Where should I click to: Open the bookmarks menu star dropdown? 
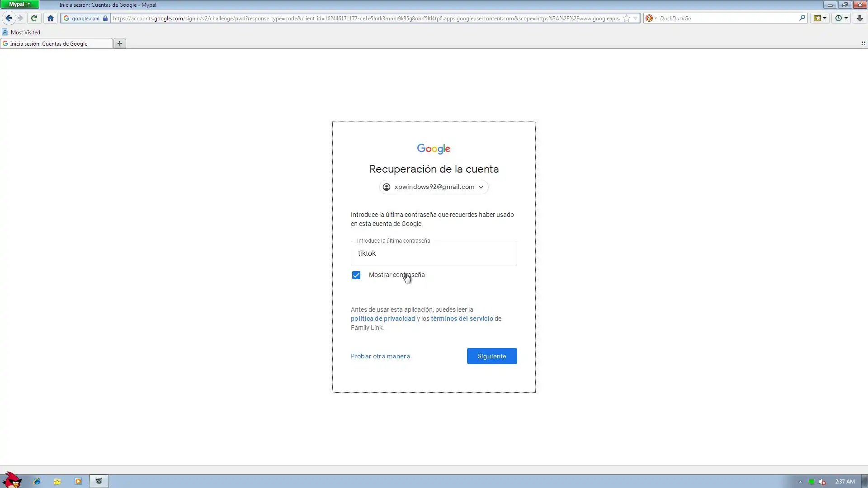[820, 18]
